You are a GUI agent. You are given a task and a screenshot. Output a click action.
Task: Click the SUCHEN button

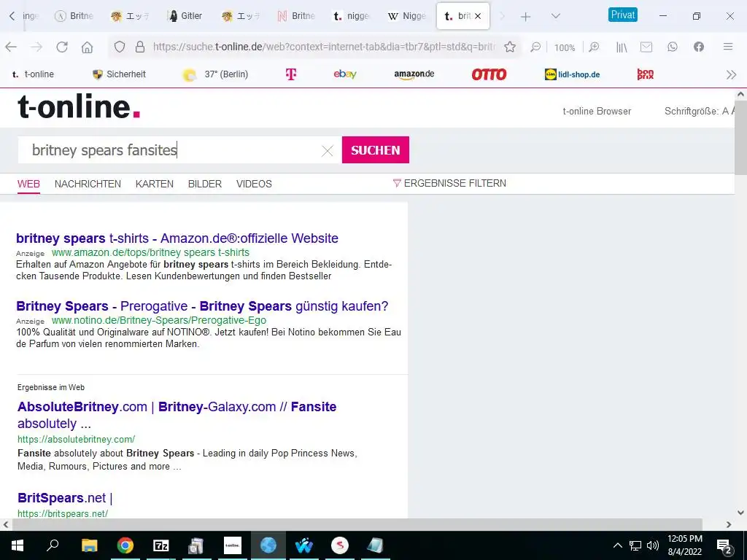[x=376, y=150]
